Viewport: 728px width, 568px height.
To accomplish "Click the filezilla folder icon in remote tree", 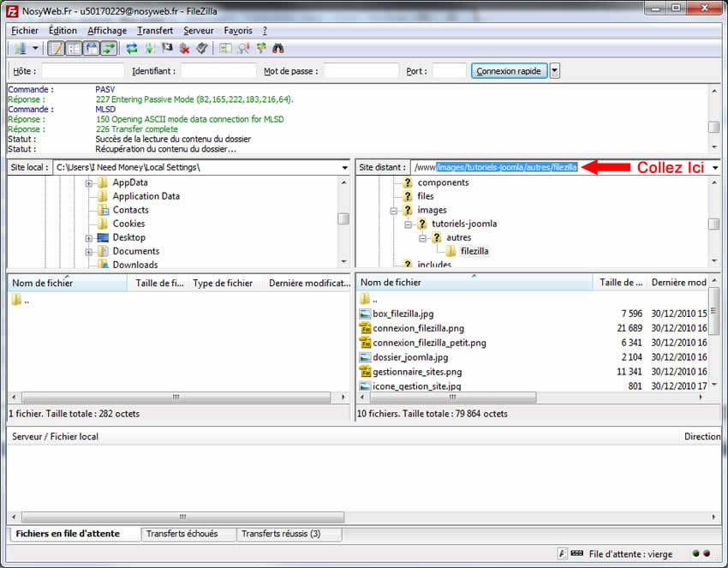I will tap(451, 251).
